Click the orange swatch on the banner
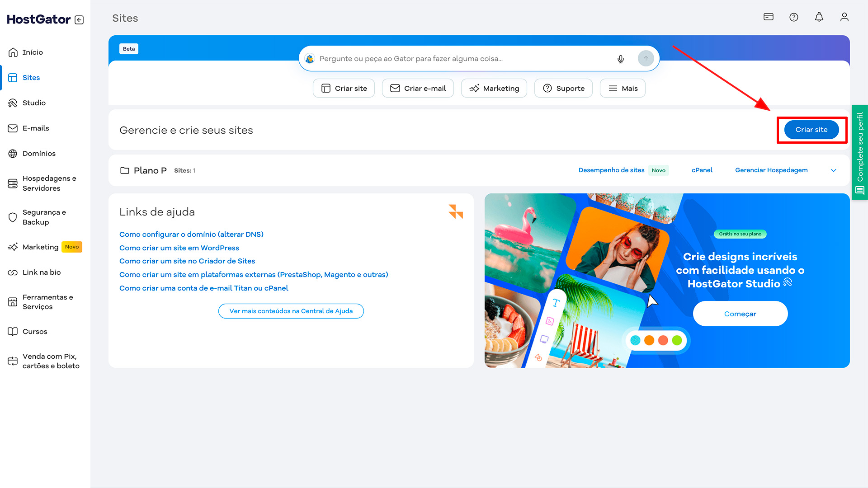This screenshot has width=868, height=488. (649, 340)
